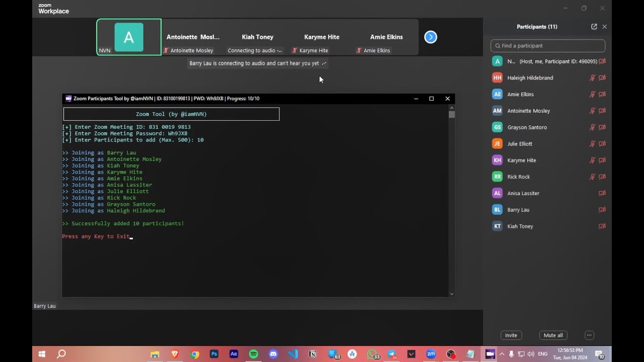Screen dimensions: 644x362
Task: Click the Zoom Tool console scrollbar up arrow
Action: coord(452,107)
